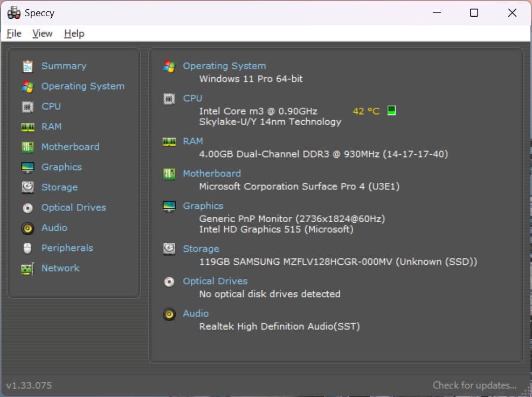Click the Motherboard heading link in summary
Image resolution: width=532 pixels, height=397 pixels.
point(212,174)
